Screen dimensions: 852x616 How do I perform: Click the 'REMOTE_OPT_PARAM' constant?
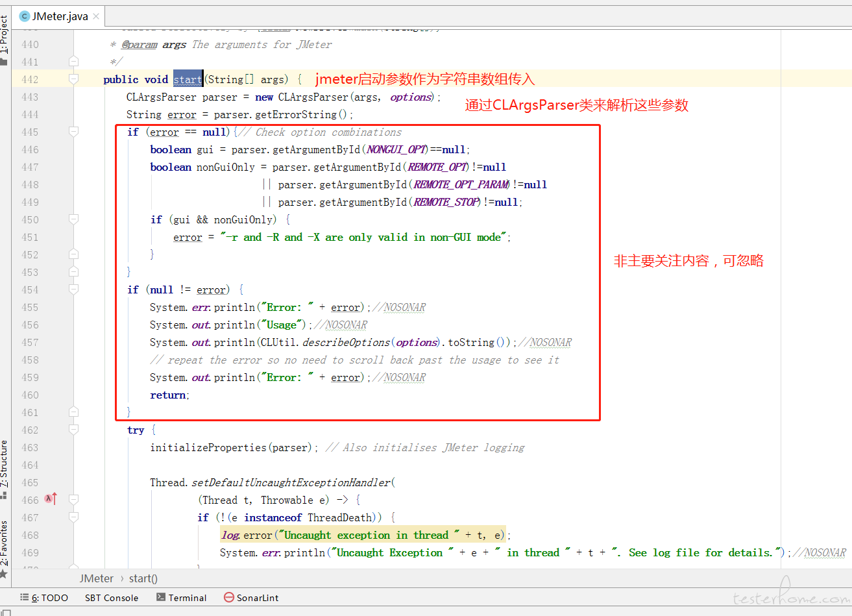pyautogui.click(x=461, y=184)
